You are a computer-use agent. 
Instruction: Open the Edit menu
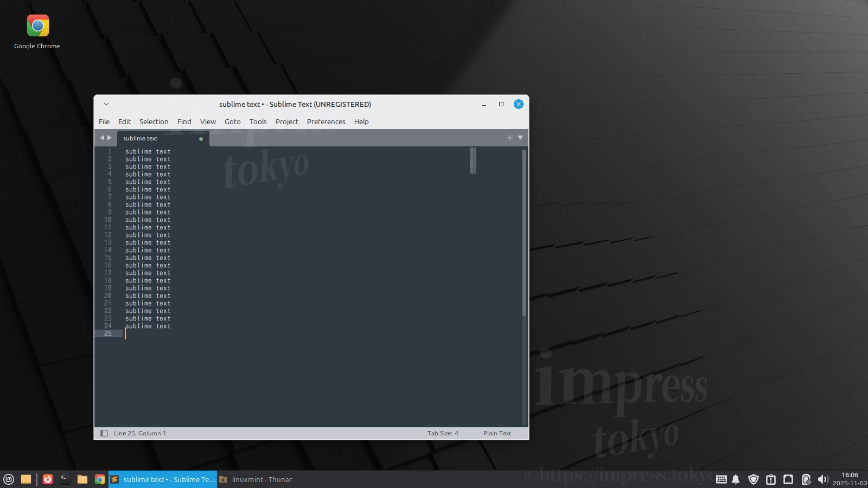click(124, 121)
